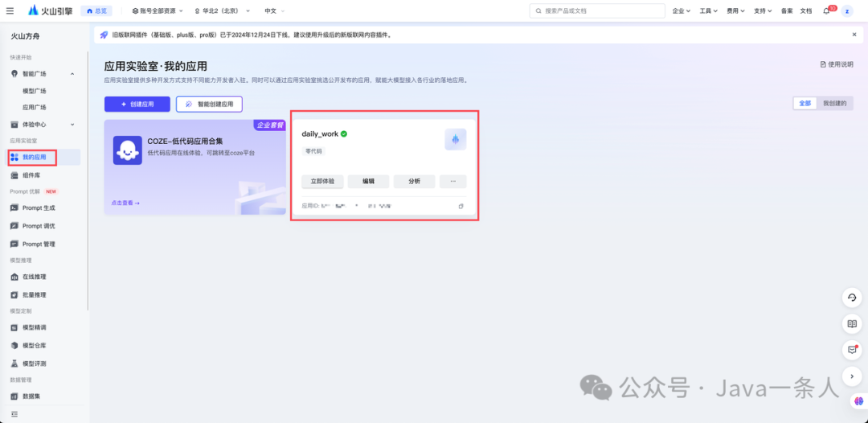Expand the 体验中心 sidebar group
This screenshot has height=423, width=868.
(72, 125)
